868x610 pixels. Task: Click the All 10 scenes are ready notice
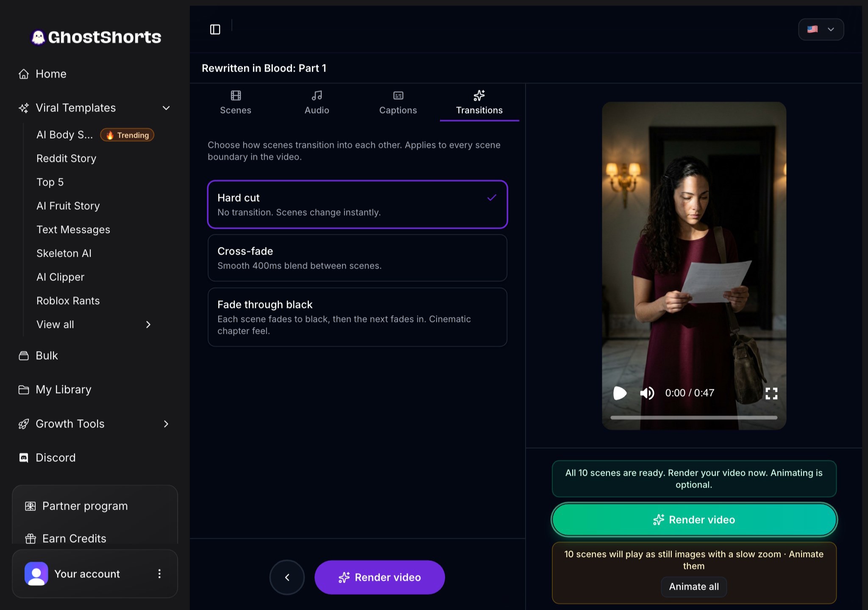point(694,479)
